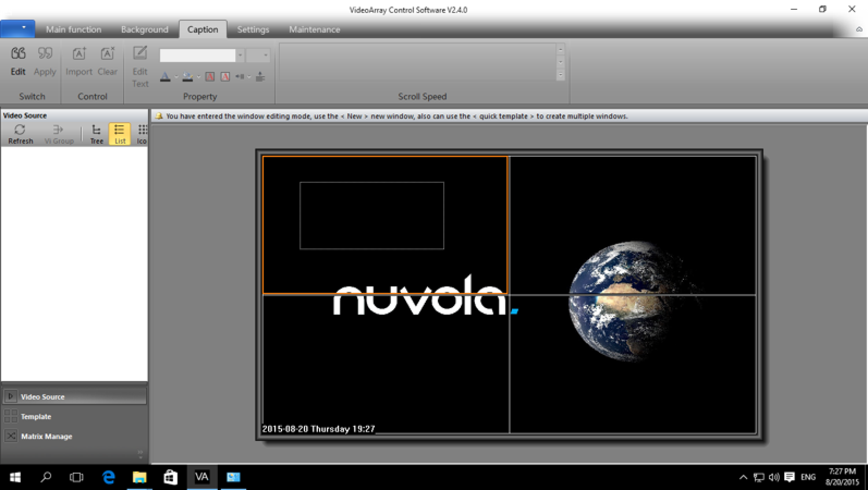
Task: Open the fill color dropdown arrow
Action: 199,77
